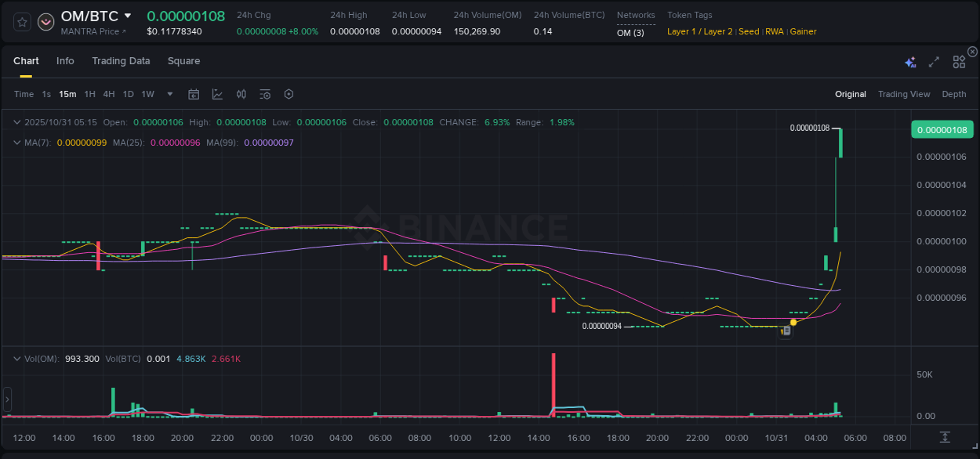Open the candlestick comparison icon
The height and width of the screenshot is (459, 980).
pyautogui.click(x=241, y=94)
